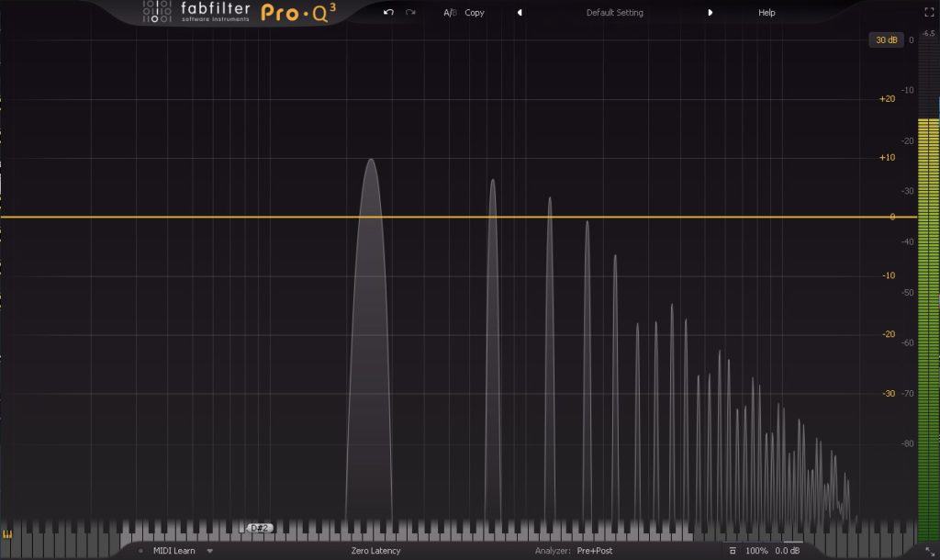Toggle the piano display keyboard icon
This screenshot has width=940, height=560.
coord(7,533)
